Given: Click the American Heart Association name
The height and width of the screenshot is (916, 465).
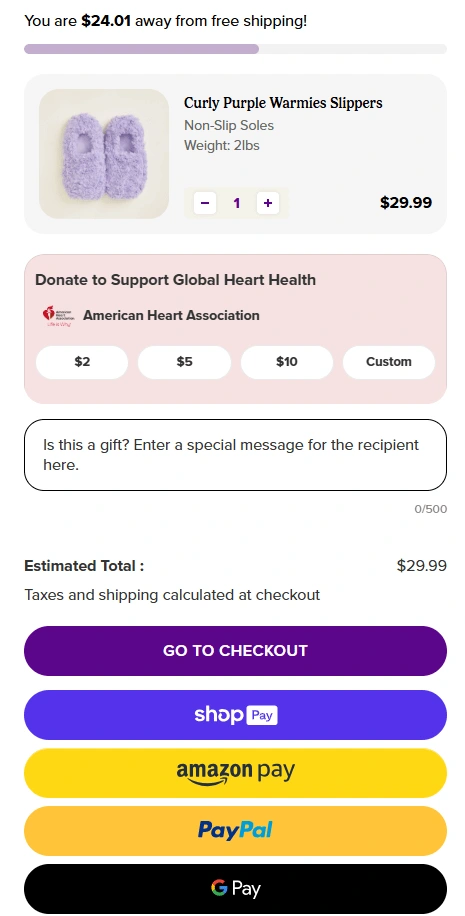Looking at the screenshot, I should pyautogui.click(x=171, y=315).
